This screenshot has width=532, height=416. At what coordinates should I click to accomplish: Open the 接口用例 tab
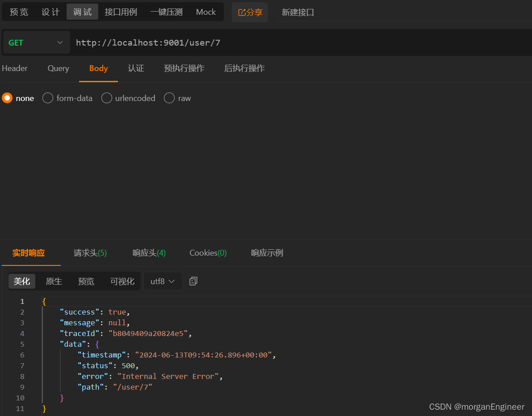tap(121, 12)
